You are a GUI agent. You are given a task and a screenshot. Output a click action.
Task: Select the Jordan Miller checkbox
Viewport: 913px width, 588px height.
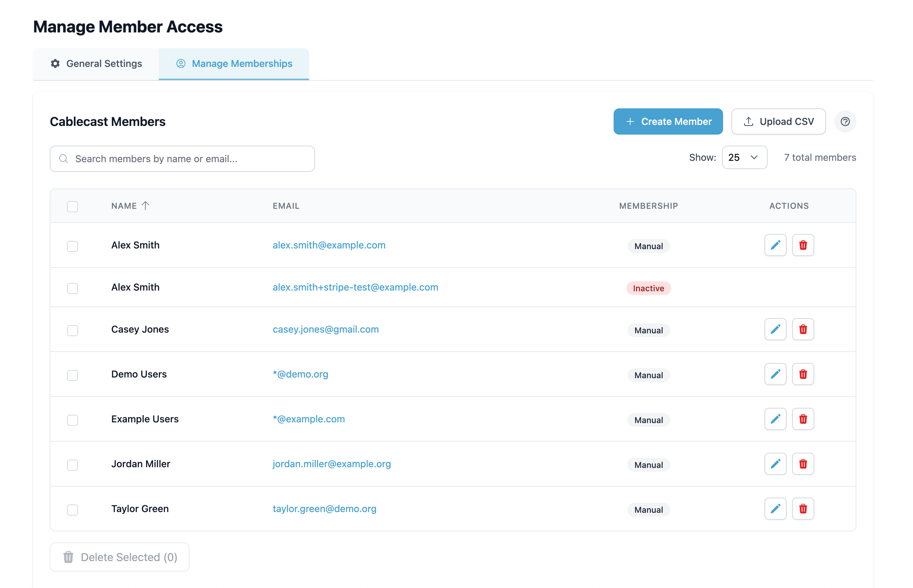73,465
